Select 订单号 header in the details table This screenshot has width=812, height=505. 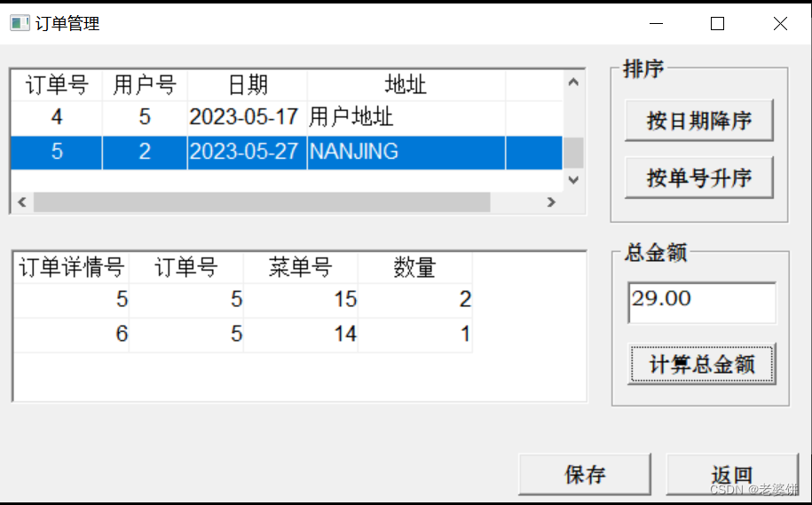pyautogui.click(x=185, y=268)
